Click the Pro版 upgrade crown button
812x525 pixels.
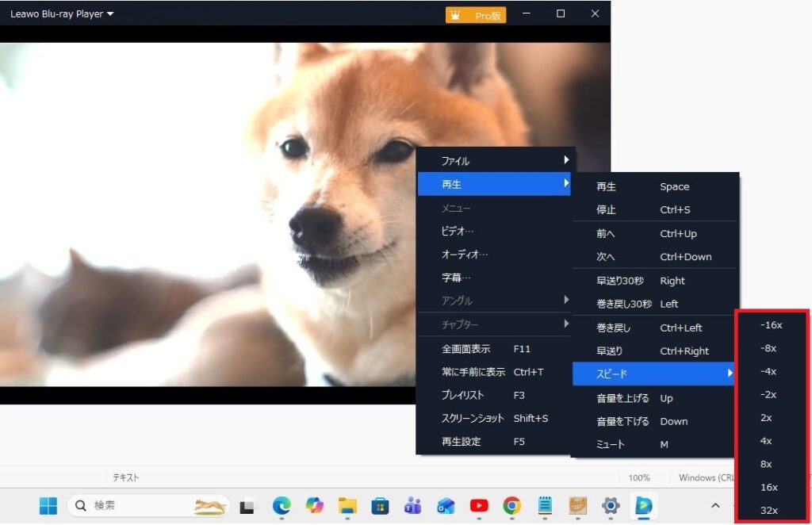click(x=476, y=15)
